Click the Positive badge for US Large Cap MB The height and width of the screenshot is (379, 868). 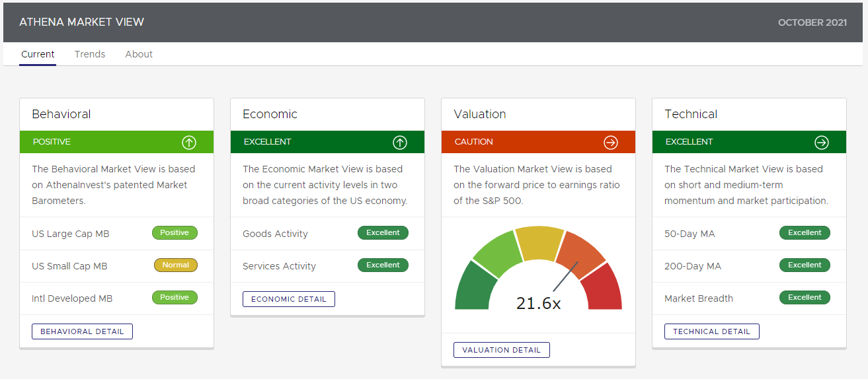[x=175, y=233]
